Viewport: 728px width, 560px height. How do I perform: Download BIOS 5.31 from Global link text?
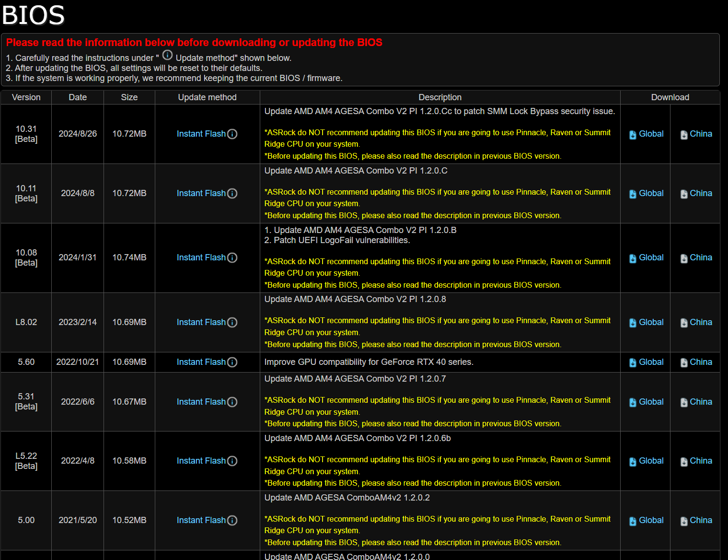click(x=651, y=402)
